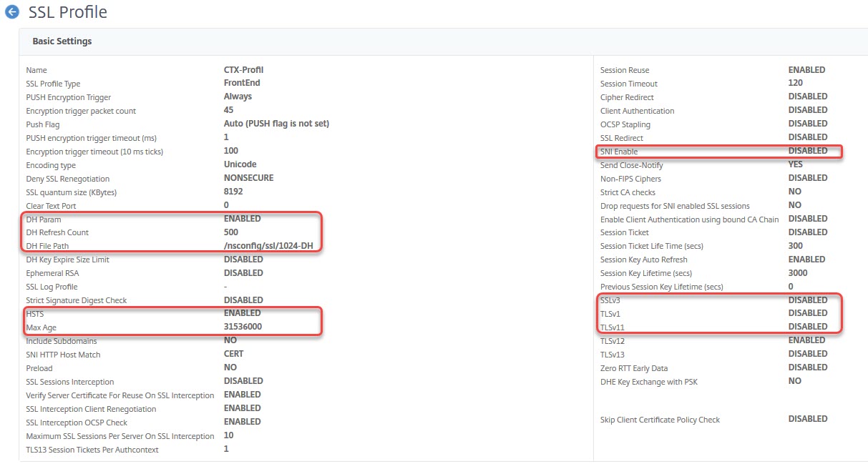Select the value 45 for packet count
This screenshot has width=868, height=464.
coord(229,110)
